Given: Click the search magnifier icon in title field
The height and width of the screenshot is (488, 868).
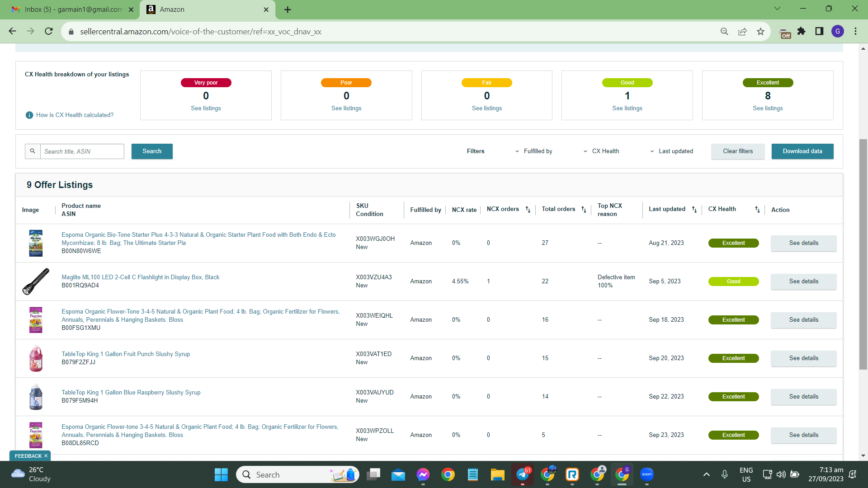Looking at the screenshot, I should [33, 151].
